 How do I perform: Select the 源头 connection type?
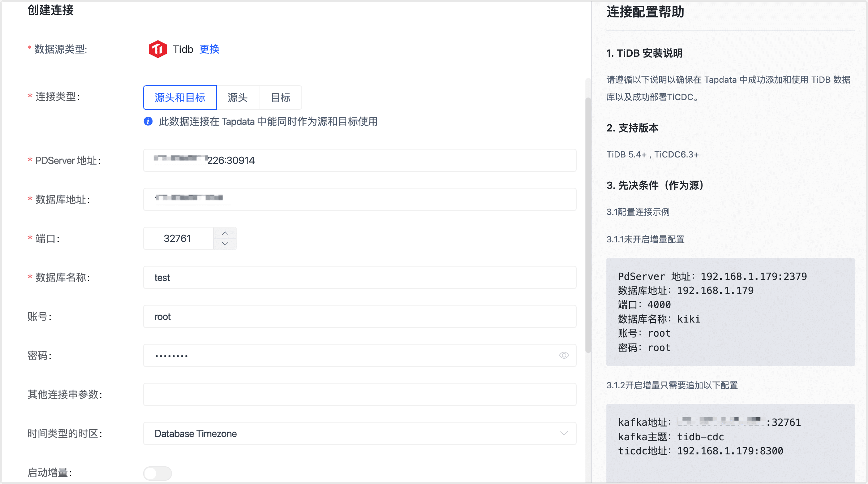[237, 98]
